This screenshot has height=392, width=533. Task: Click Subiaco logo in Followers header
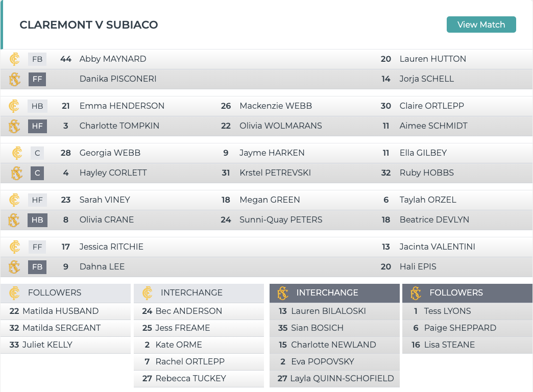416,293
